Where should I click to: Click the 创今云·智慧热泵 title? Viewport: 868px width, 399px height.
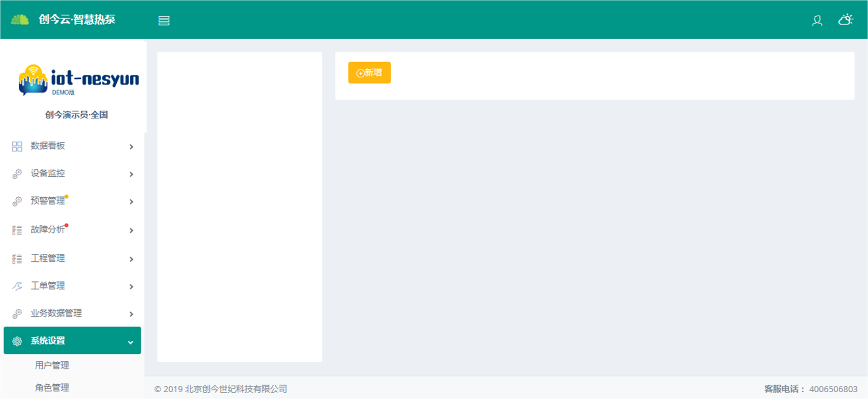(x=77, y=19)
